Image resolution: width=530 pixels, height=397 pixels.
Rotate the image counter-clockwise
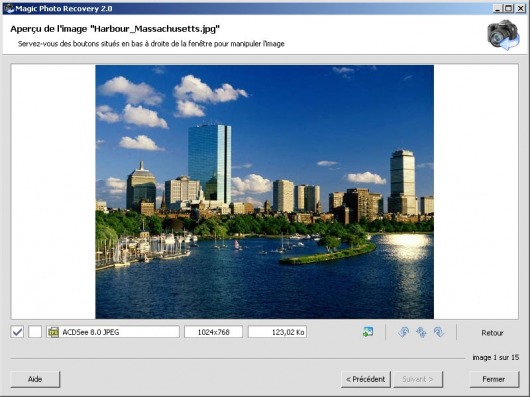404,332
